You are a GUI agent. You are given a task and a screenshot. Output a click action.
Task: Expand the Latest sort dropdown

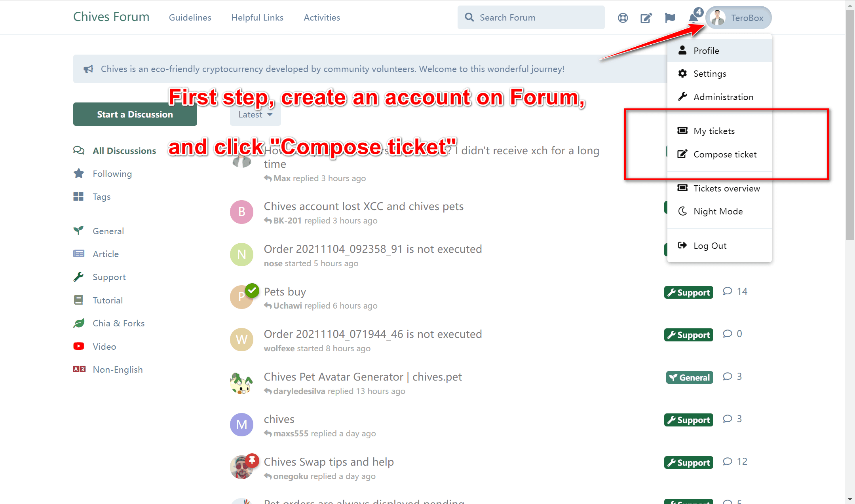pos(255,115)
